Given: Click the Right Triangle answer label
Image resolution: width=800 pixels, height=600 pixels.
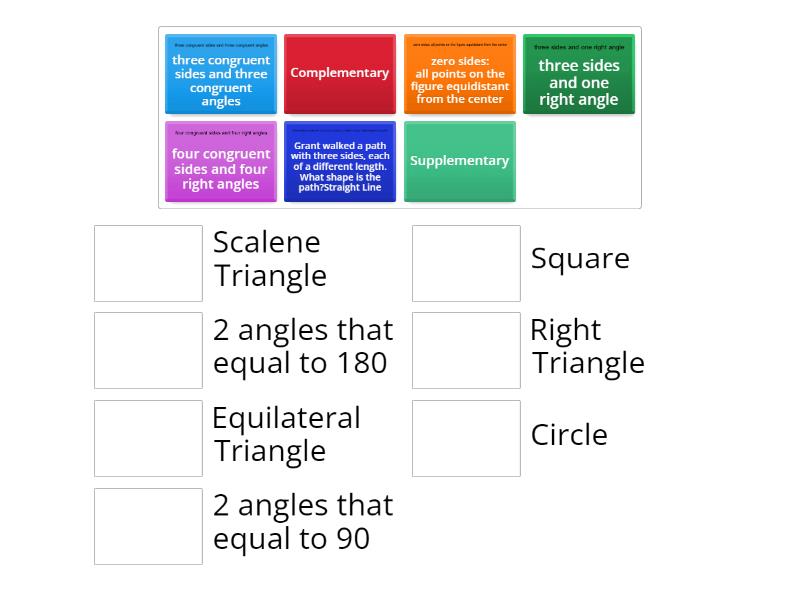Looking at the screenshot, I should (x=588, y=347).
